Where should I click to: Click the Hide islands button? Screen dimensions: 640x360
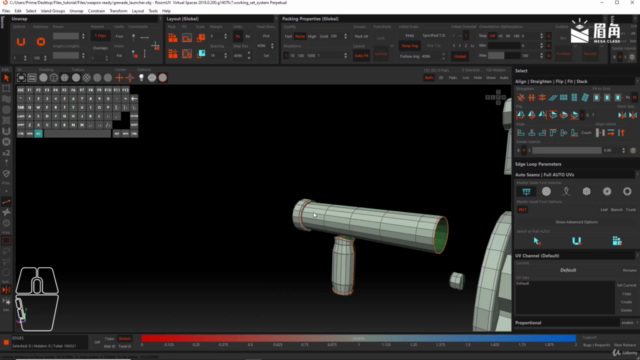click(478, 78)
